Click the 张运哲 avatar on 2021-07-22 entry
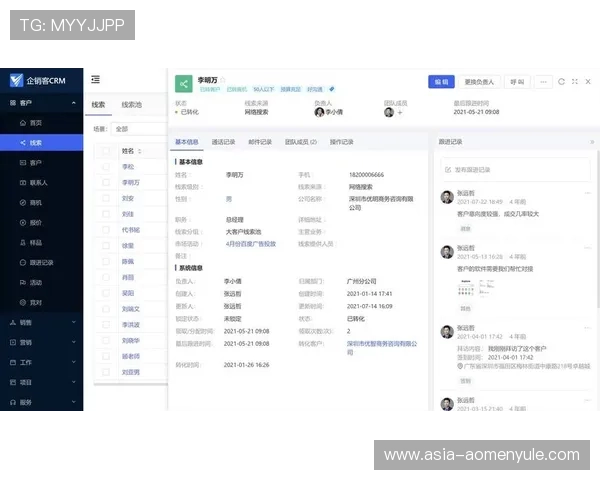This screenshot has height=480, width=600. point(447,197)
